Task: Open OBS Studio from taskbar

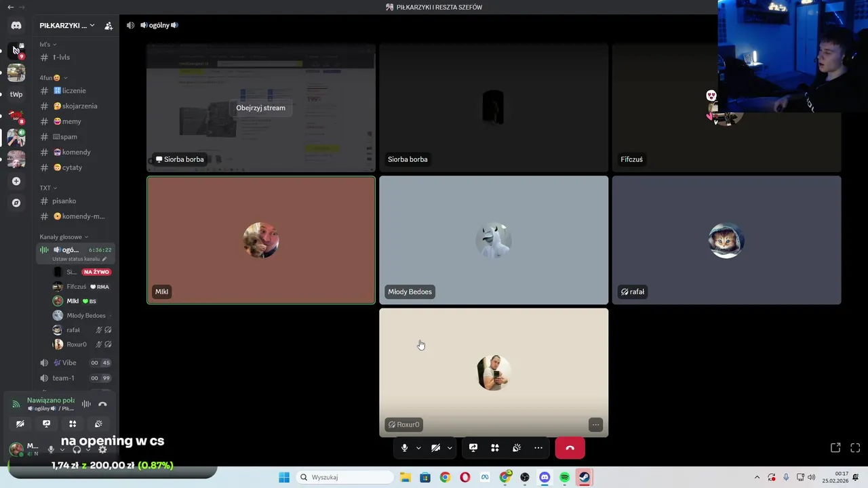Action: (524, 477)
